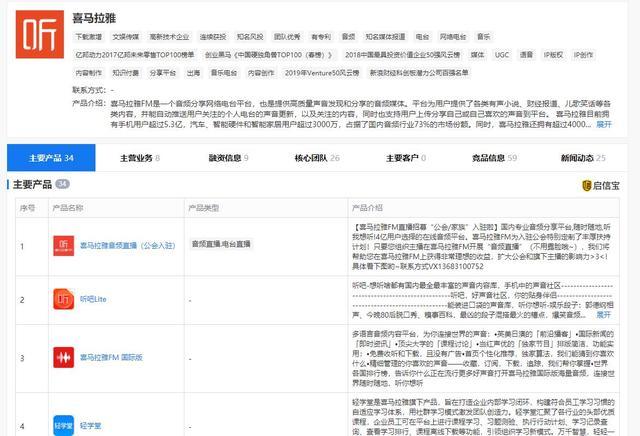
Task: Click the Ximalaya company logo
Action: tap(40, 34)
